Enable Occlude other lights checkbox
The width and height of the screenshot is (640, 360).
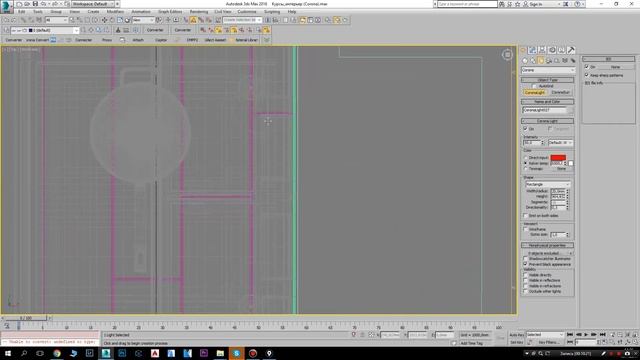526,291
